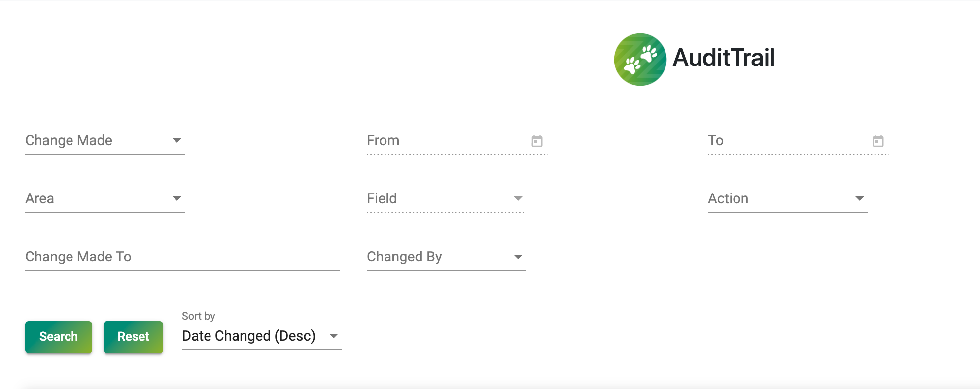The height and width of the screenshot is (389, 980).
Task: Click the arrow icon beside Field
Action: tap(518, 198)
